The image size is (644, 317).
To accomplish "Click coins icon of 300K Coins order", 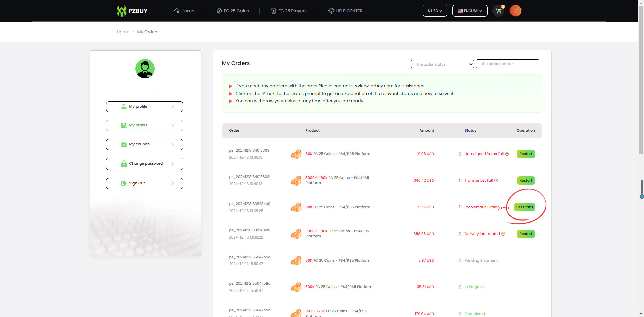I will [x=296, y=287].
